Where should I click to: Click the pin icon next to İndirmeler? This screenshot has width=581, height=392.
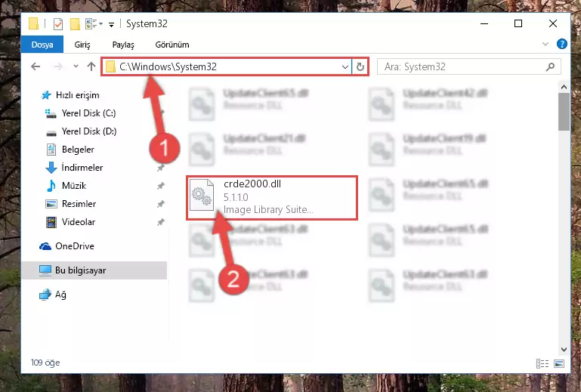pos(160,168)
